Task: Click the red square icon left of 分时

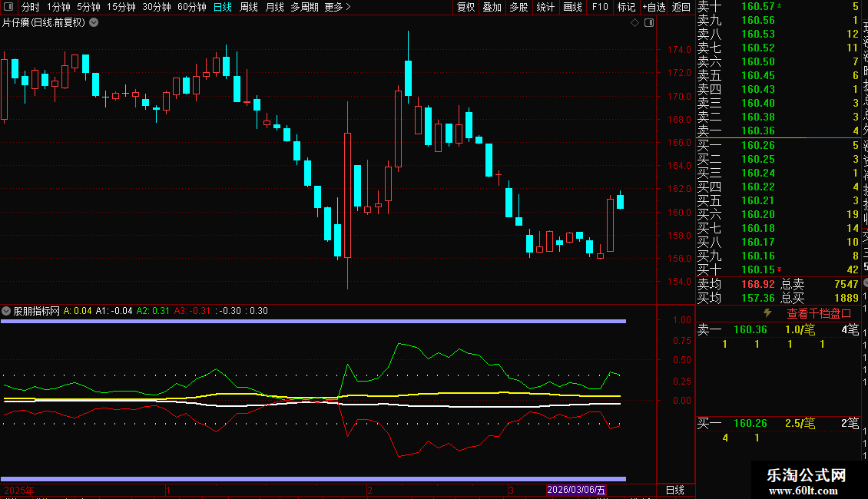Action: click(x=7, y=7)
